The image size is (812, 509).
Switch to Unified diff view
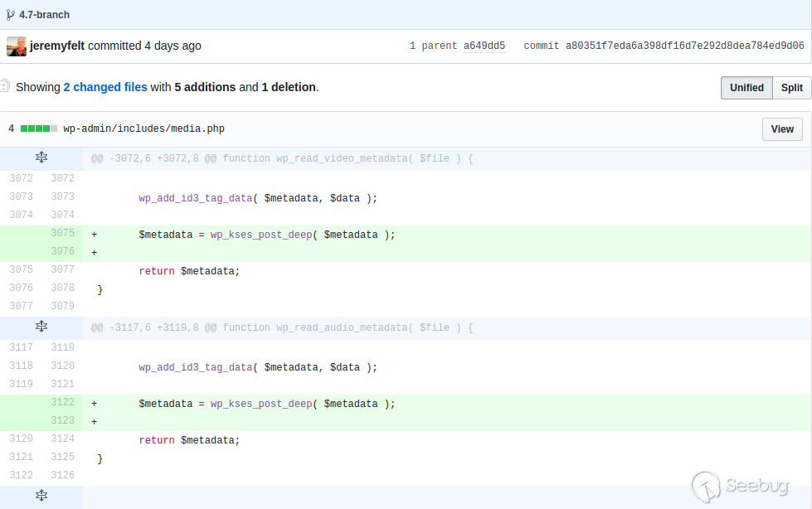(x=746, y=88)
